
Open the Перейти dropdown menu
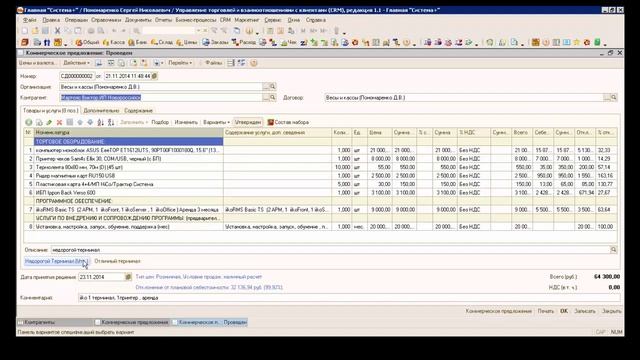coord(180,63)
